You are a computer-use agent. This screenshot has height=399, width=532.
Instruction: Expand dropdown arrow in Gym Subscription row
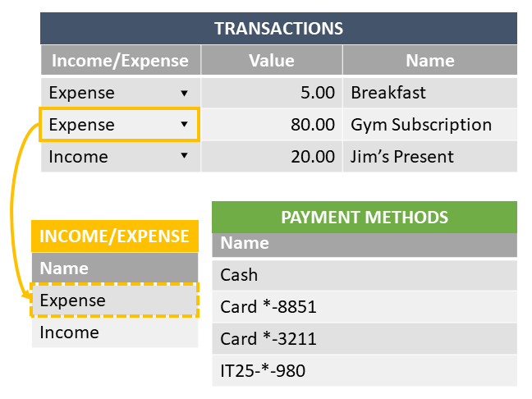pos(184,126)
